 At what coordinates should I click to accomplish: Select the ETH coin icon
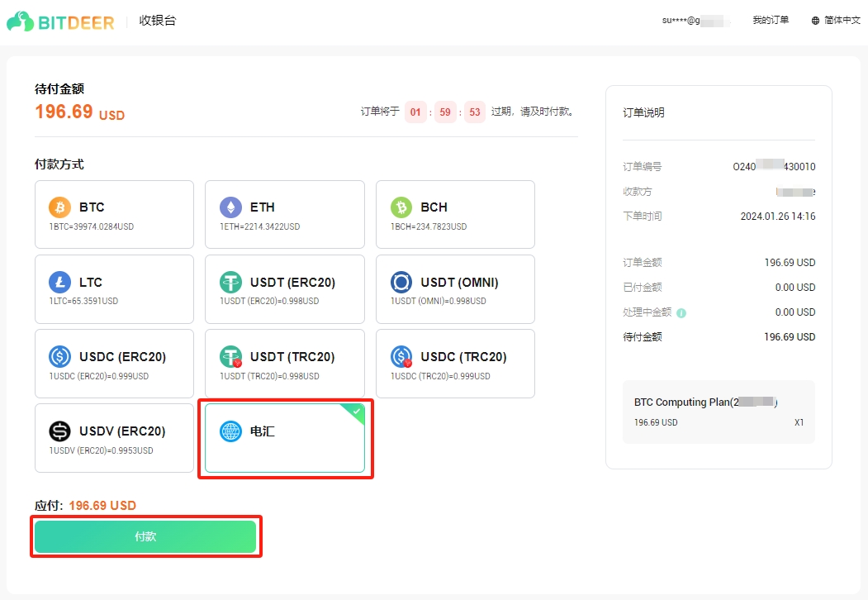[x=231, y=207]
